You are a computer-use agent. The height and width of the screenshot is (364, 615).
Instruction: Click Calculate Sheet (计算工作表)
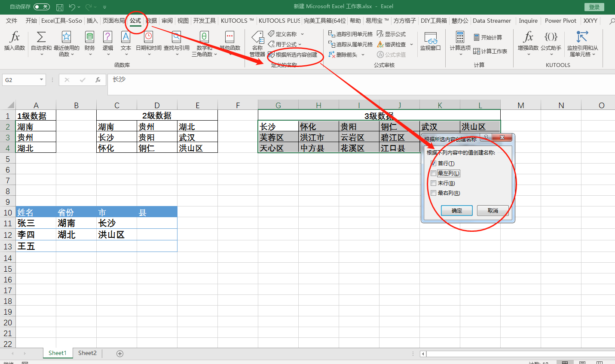coord(490,51)
